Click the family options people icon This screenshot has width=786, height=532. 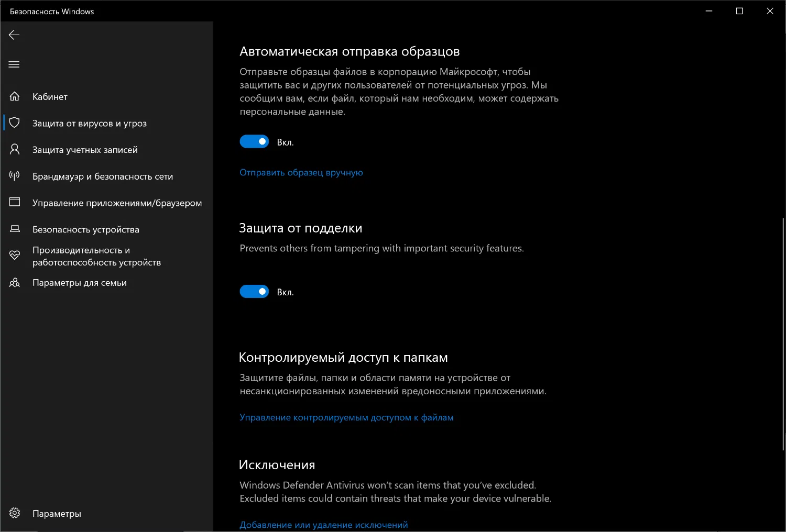(x=15, y=283)
